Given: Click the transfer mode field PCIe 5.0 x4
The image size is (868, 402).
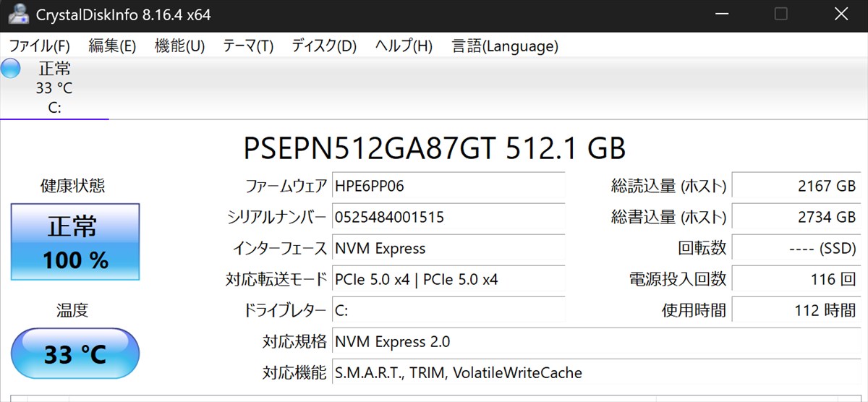Looking at the screenshot, I should (x=448, y=279).
